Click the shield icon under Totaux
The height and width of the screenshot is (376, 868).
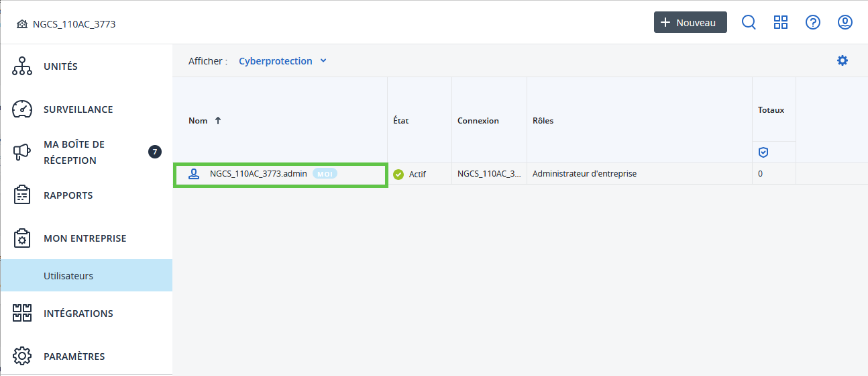point(763,152)
